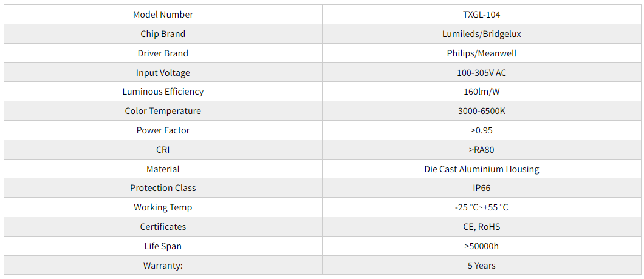Select the 100-305V AC value

point(481,73)
